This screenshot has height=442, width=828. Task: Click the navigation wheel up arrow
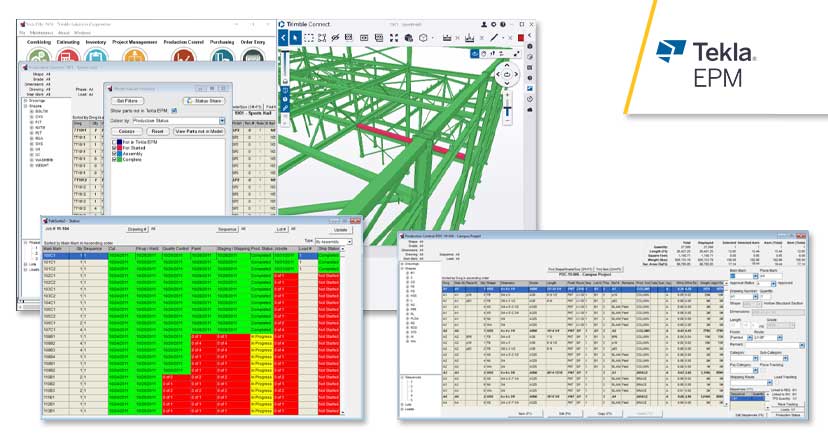coord(507,64)
